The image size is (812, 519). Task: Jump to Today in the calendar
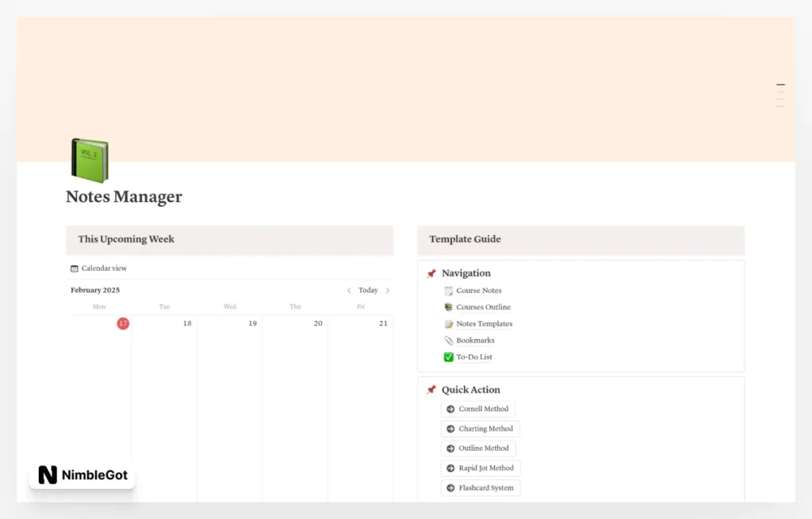tap(368, 290)
